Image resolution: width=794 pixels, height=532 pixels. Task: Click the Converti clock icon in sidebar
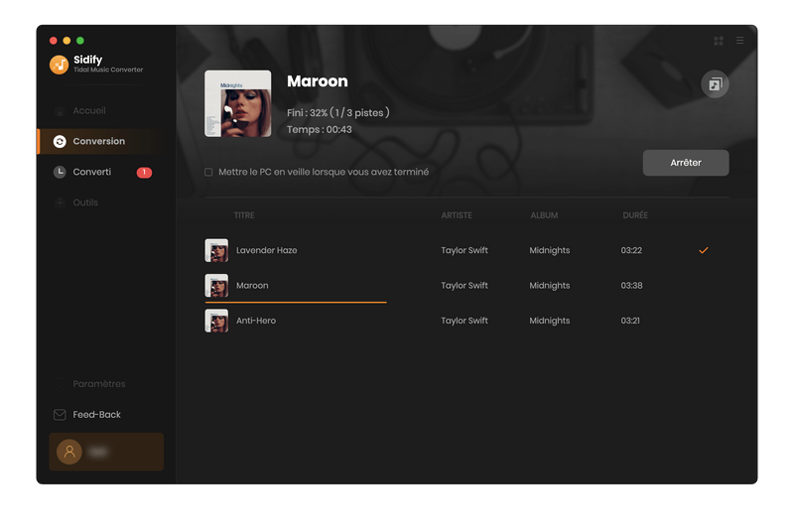(x=60, y=173)
